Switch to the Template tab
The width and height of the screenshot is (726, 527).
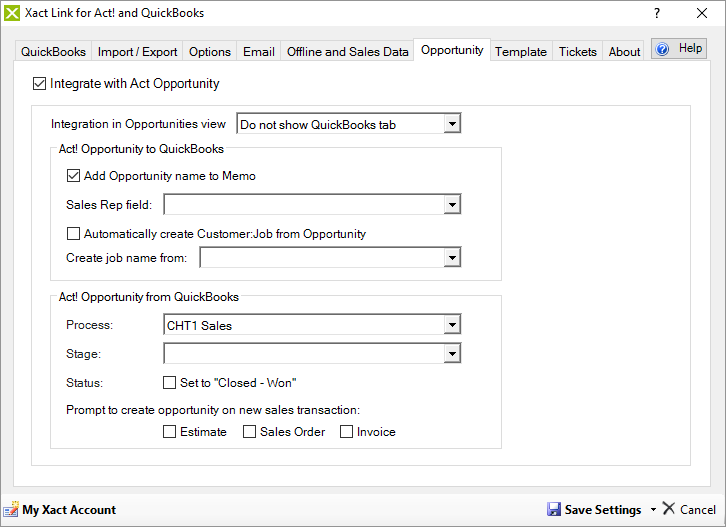(521, 51)
